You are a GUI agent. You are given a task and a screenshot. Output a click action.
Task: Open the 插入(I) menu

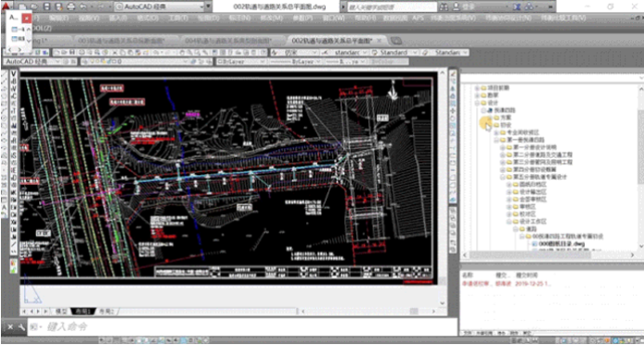point(118,19)
